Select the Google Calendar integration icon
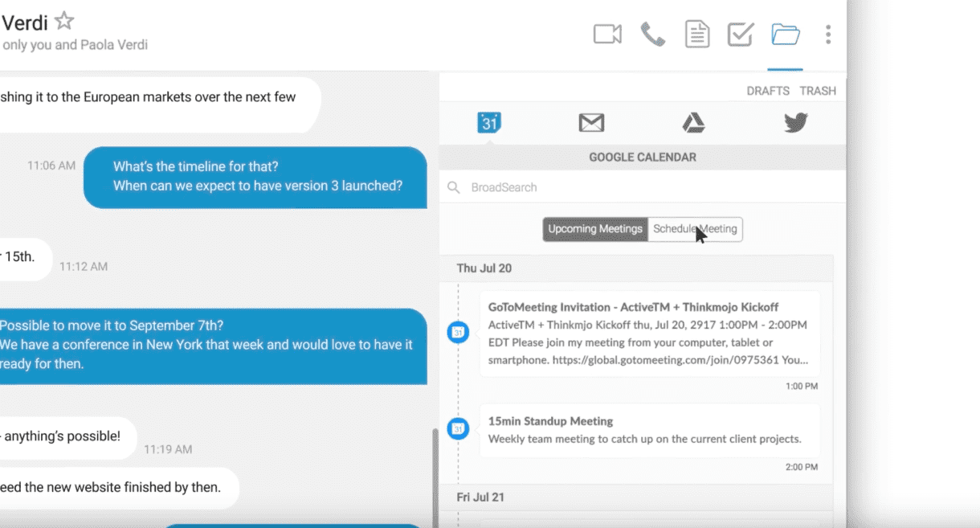Screen dimensions: 980x528 pos(489,122)
